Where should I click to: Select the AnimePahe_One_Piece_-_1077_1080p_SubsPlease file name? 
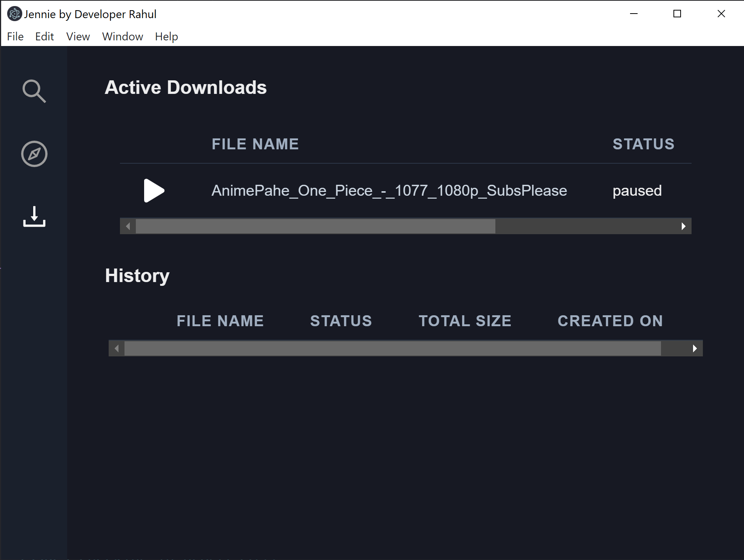pos(389,191)
